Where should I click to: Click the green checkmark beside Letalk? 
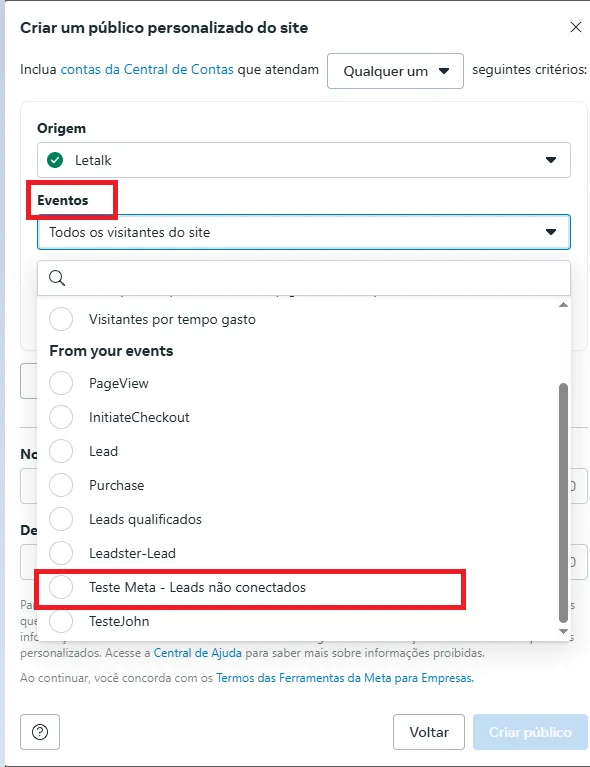tap(55, 160)
